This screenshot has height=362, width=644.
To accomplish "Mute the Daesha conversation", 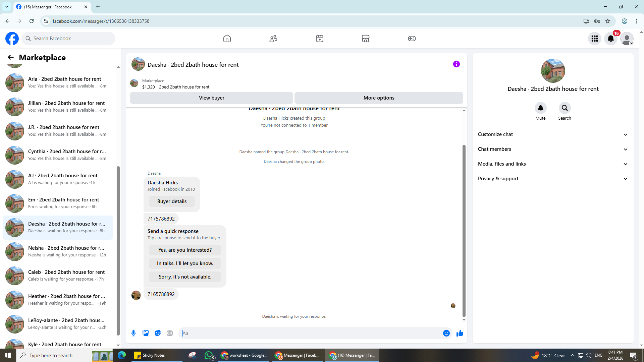I will pos(540,108).
